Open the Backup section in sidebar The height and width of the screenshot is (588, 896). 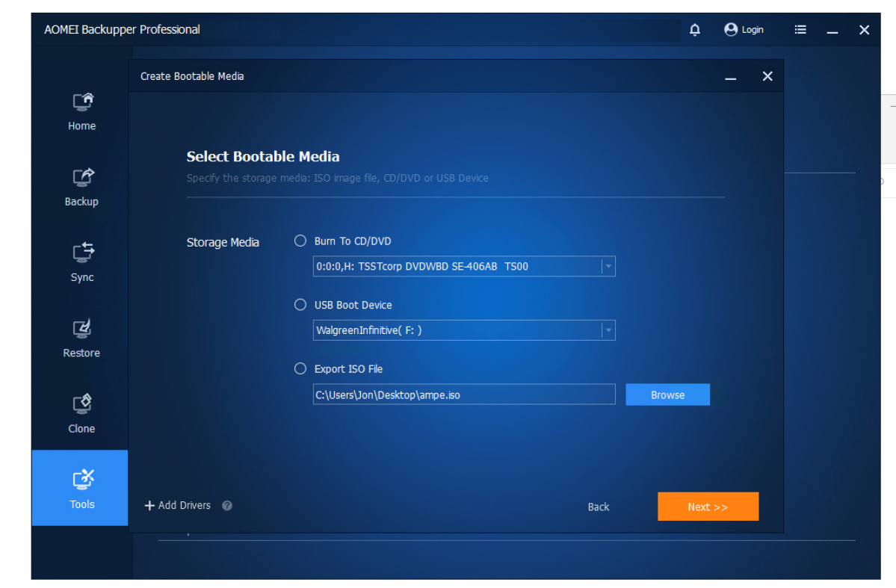[x=82, y=187]
